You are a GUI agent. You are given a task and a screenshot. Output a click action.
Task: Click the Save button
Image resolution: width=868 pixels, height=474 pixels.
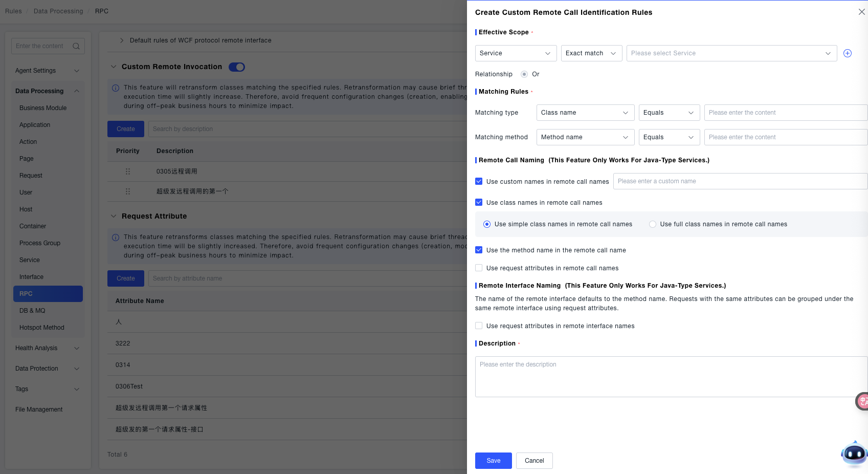tap(493, 461)
